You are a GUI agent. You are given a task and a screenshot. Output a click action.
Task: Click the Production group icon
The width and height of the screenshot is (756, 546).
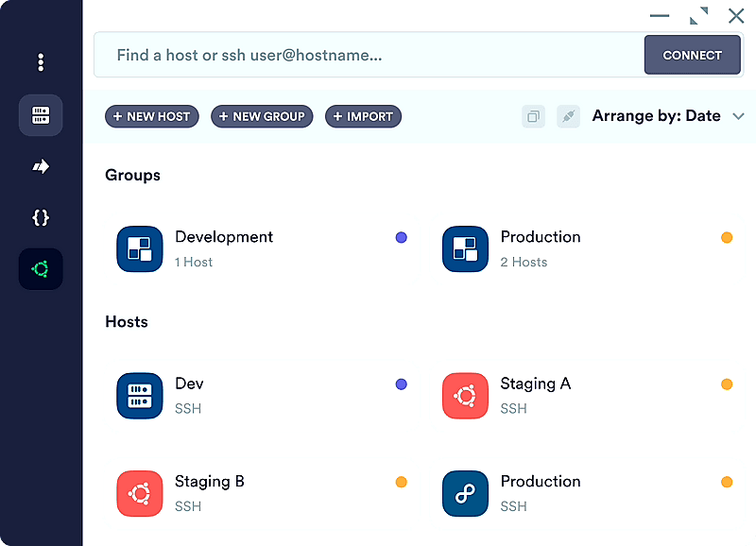pos(465,248)
